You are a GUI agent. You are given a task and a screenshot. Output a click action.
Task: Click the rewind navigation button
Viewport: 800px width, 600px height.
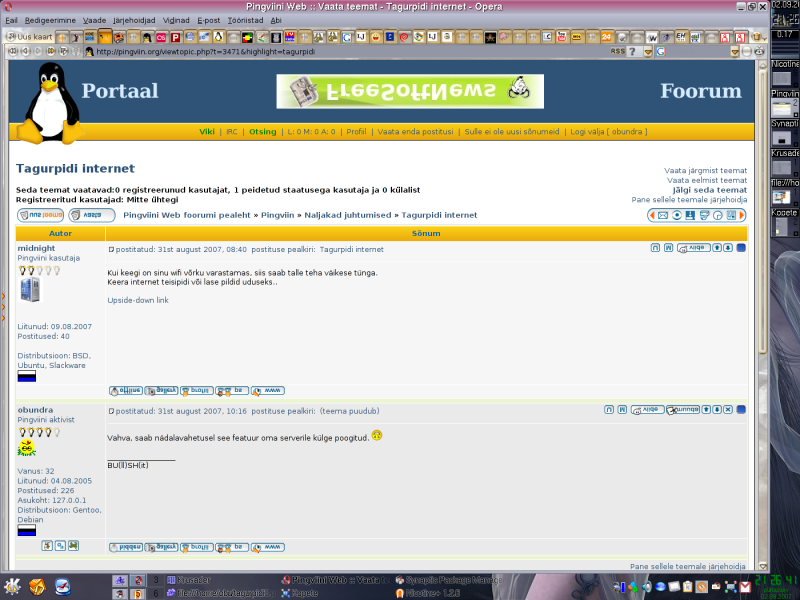(x=13, y=51)
